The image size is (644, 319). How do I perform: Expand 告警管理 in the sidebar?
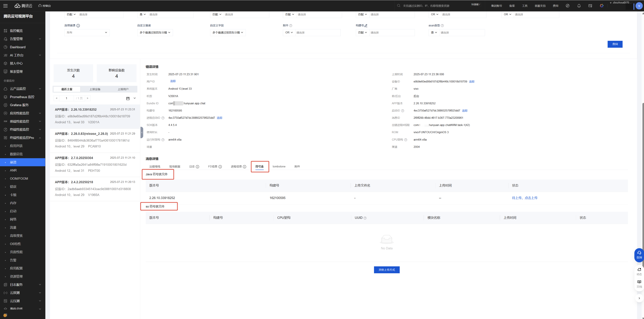pos(22,39)
